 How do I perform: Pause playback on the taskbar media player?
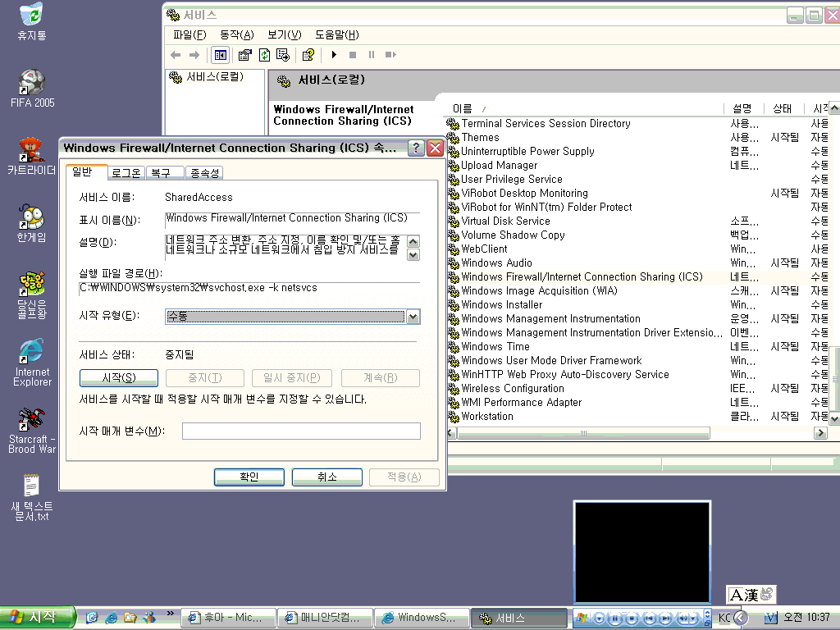click(x=615, y=619)
